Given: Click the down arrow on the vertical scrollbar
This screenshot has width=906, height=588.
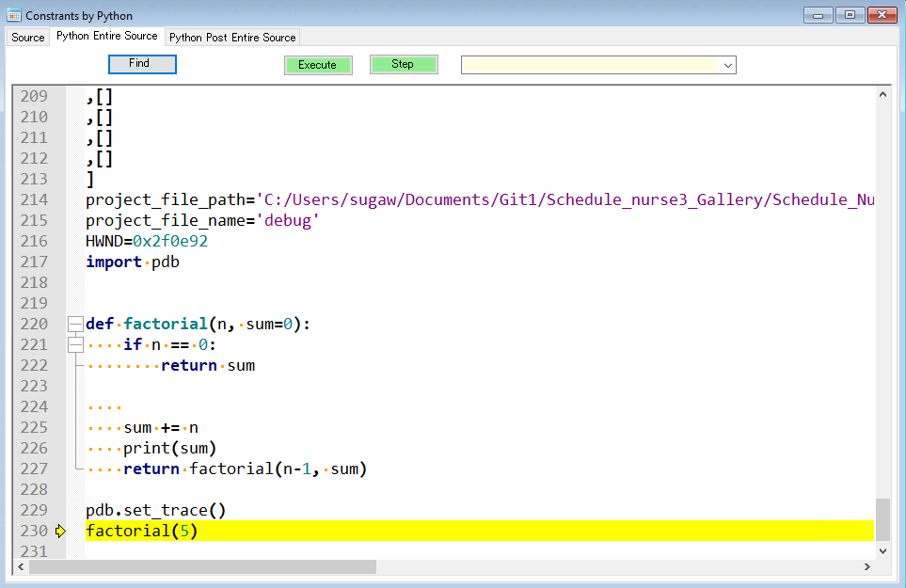Looking at the screenshot, I should pyautogui.click(x=882, y=550).
